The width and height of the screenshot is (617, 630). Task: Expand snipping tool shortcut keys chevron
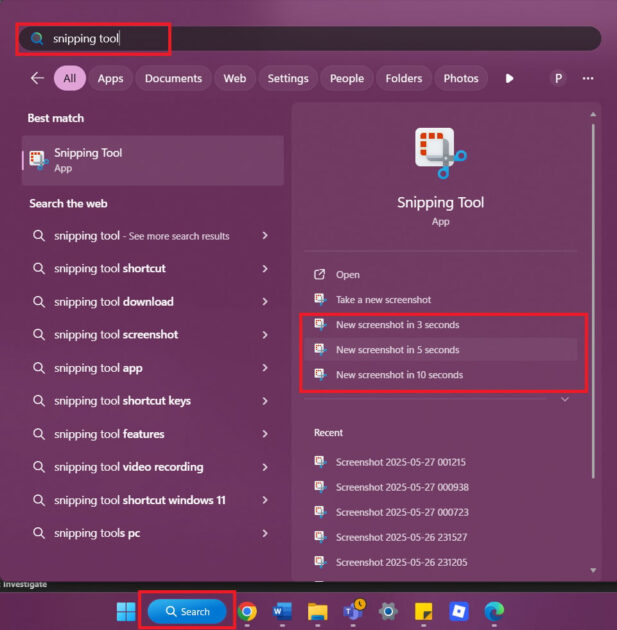(x=265, y=401)
